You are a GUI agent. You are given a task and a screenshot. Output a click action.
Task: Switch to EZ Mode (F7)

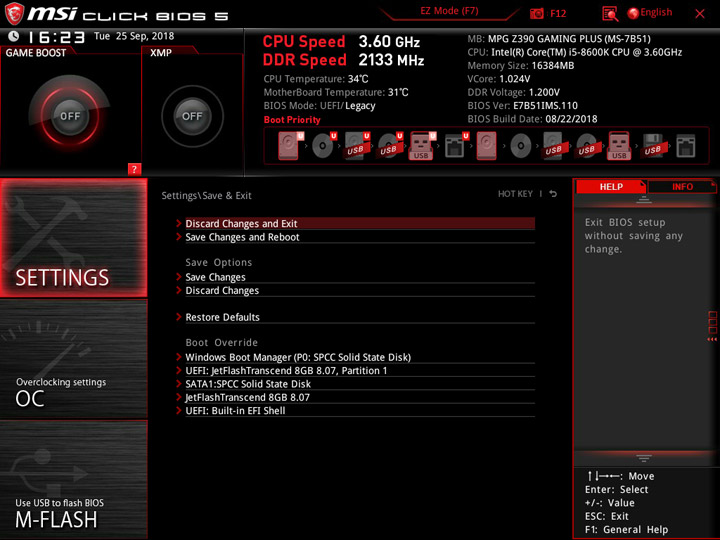(449, 11)
